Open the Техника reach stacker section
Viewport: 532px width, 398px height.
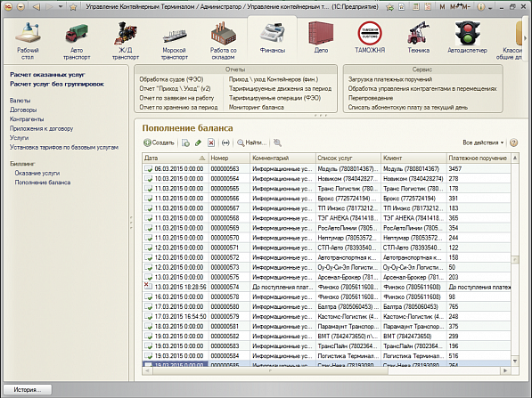pyautogui.click(x=418, y=37)
